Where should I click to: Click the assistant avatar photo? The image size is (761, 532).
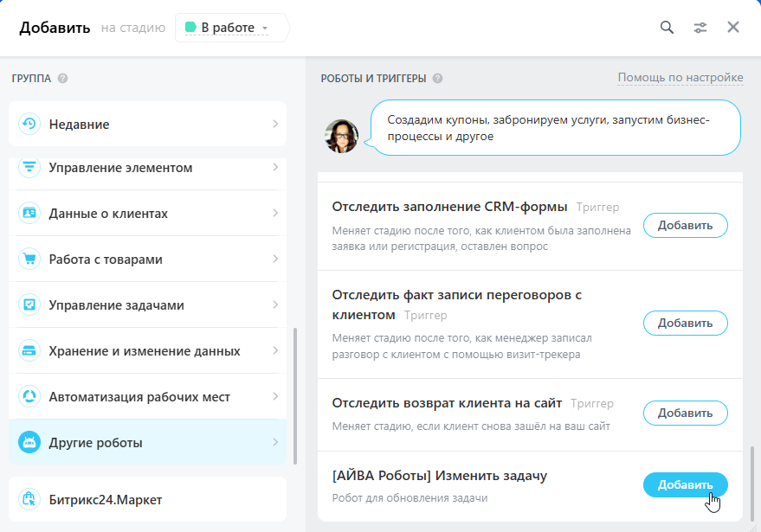point(342,136)
